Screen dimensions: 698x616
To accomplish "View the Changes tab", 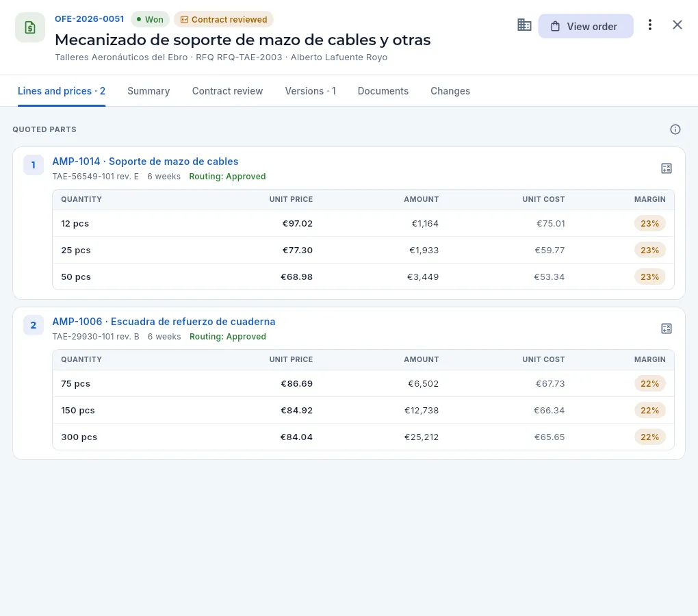I will click(x=450, y=91).
